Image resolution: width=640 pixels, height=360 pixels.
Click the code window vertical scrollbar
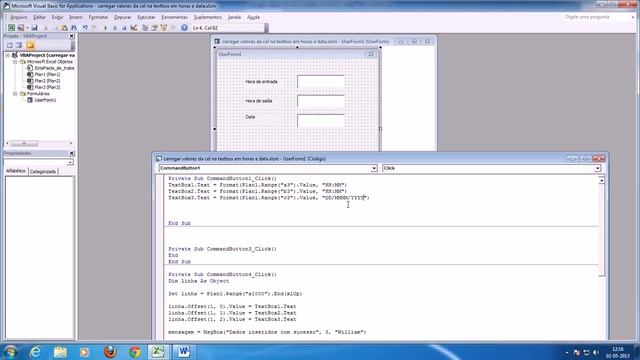coord(602,229)
